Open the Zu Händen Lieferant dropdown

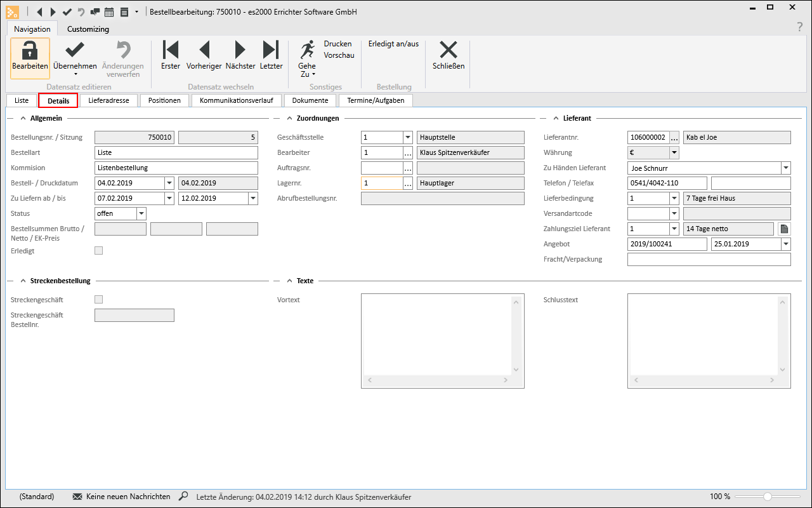[x=786, y=168]
